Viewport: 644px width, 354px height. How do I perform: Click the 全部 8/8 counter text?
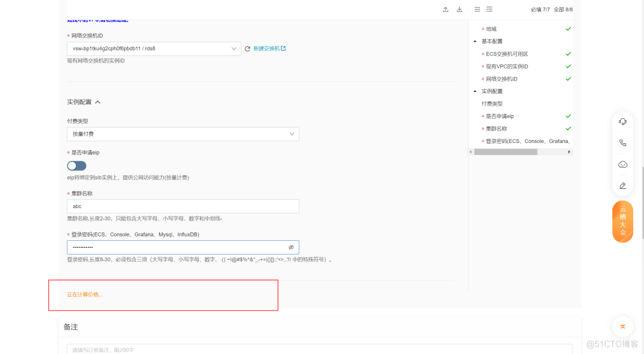click(x=563, y=10)
